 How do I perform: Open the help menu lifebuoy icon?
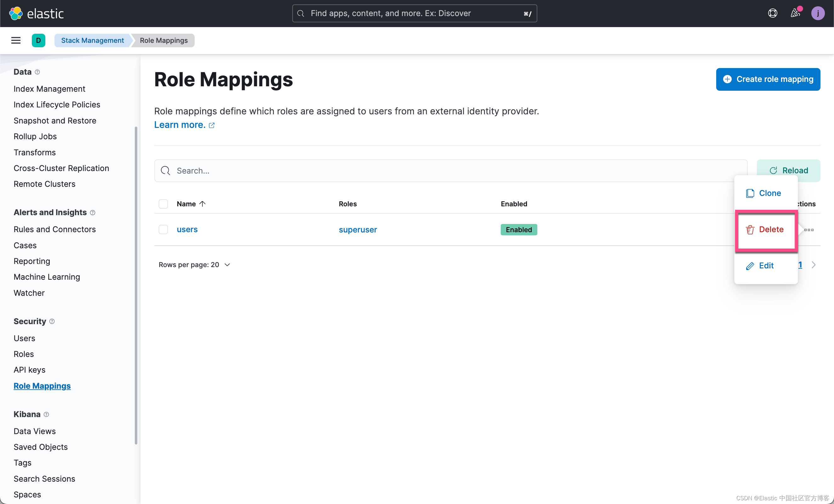tap(772, 13)
